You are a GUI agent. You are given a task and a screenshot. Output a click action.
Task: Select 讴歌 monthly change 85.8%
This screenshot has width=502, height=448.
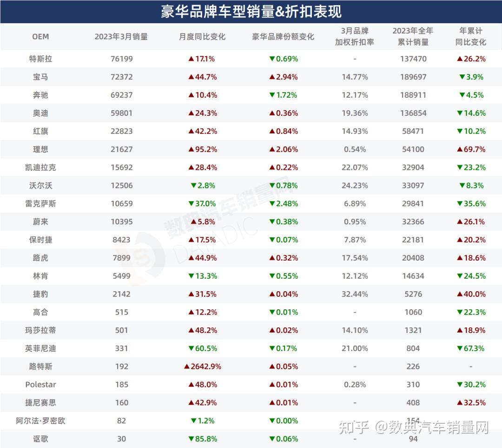point(202,439)
